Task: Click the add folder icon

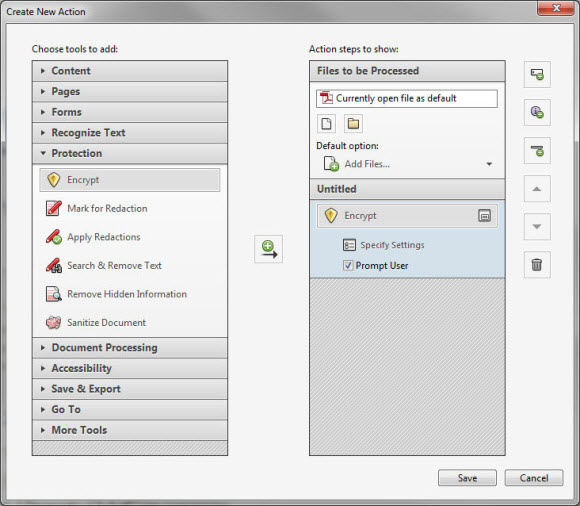Action: pos(353,124)
